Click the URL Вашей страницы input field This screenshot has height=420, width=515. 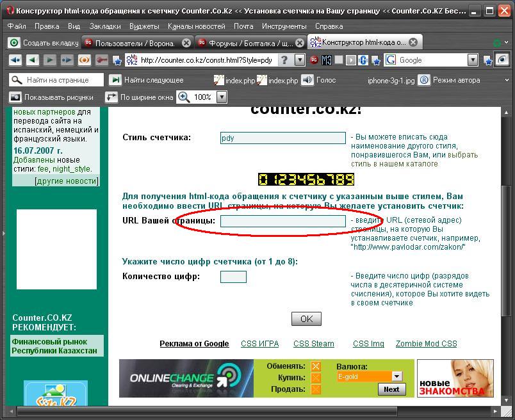point(282,221)
